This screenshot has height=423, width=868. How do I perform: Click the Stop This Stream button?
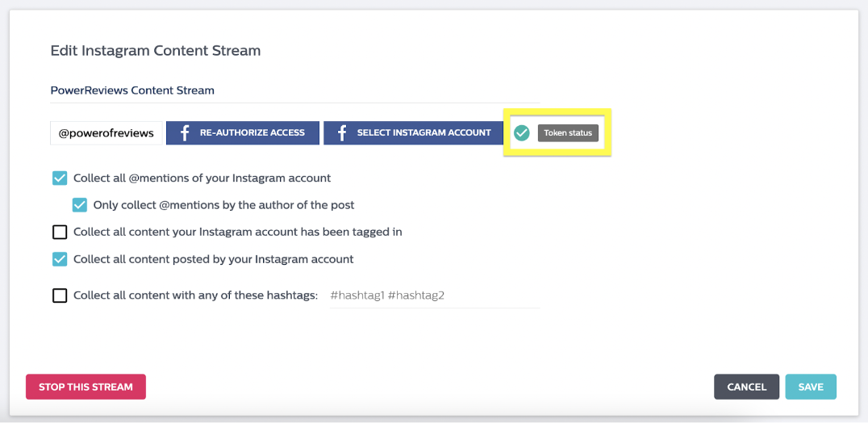pos(86,387)
